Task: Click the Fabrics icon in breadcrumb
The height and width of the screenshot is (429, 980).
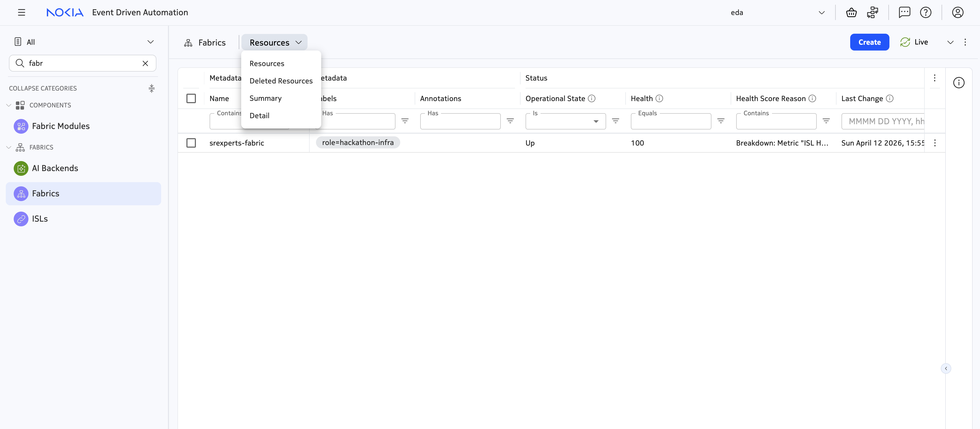Action: (x=188, y=43)
